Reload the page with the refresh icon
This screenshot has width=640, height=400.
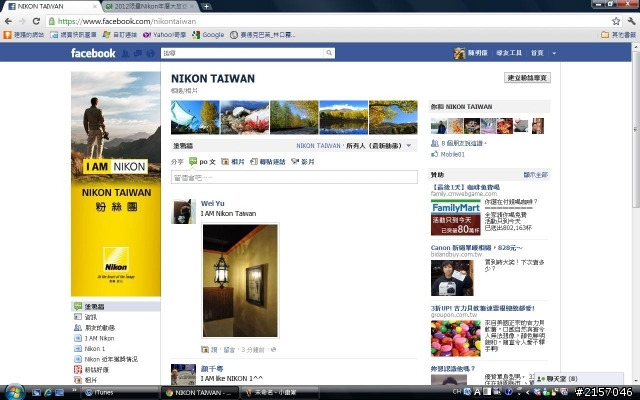coord(36,21)
